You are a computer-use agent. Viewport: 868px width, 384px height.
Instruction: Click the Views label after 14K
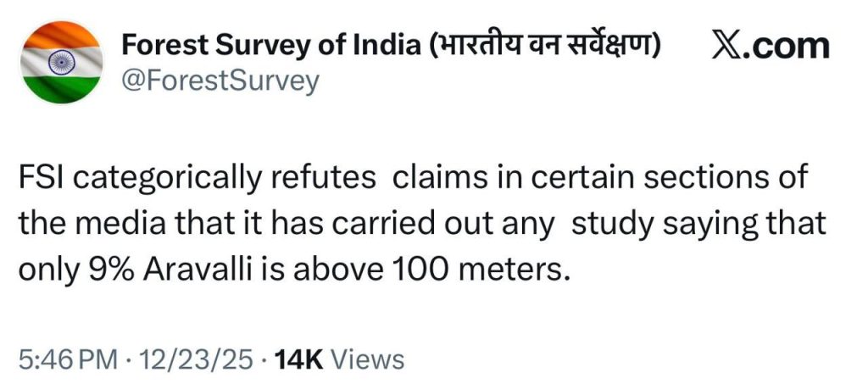[365, 359]
